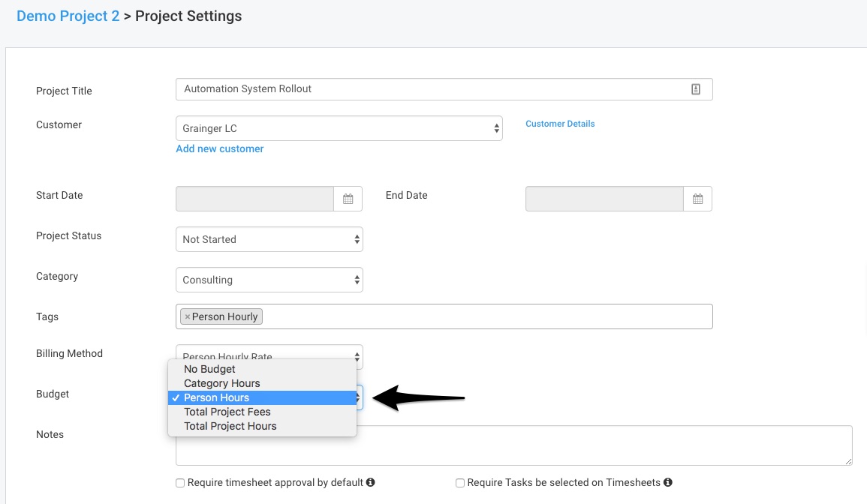Viewport: 867px width, 504px height.
Task: Select No Budget from the budget list
Action: click(x=209, y=369)
